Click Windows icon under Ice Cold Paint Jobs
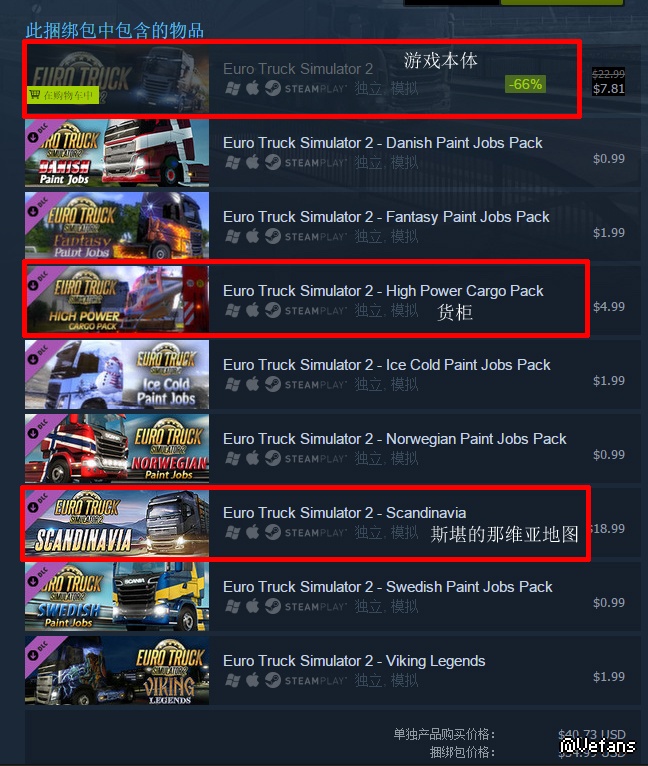The height and width of the screenshot is (766, 648). coord(233,384)
